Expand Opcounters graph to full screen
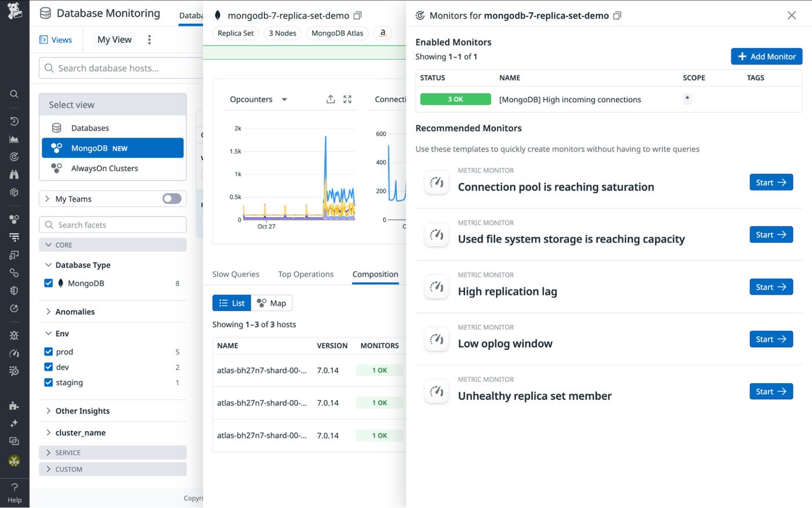Viewport: 812px width, 508px height. click(x=347, y=99)
